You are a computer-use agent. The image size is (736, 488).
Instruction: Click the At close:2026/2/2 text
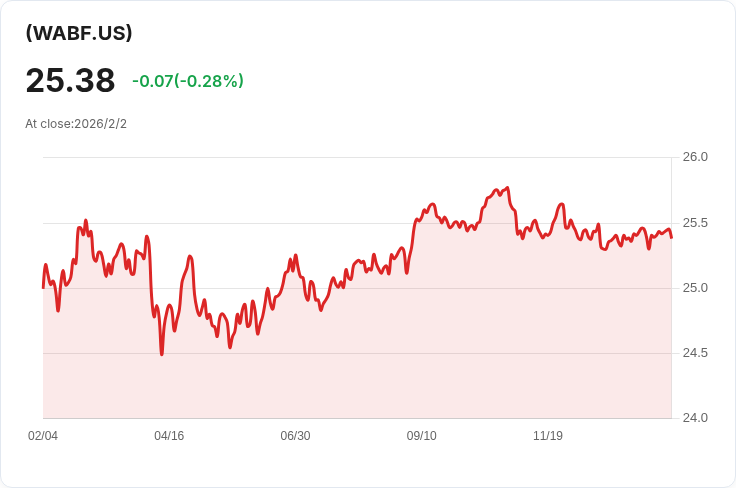(76, 124)
